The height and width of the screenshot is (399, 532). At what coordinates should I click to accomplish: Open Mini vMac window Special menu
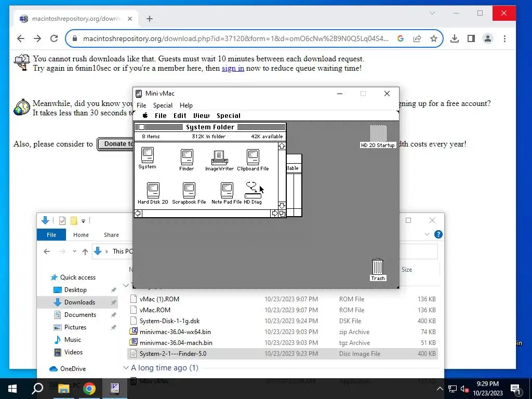(x=163, y=105)
